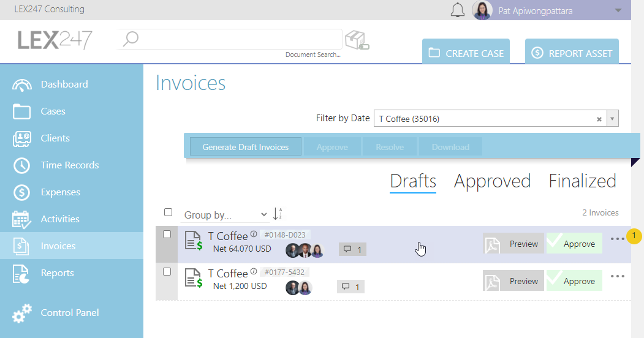Open more options for invoice #0148-D023
This screenshot has width=644, height=338.
pyautogui.click(x=617, y=239)
